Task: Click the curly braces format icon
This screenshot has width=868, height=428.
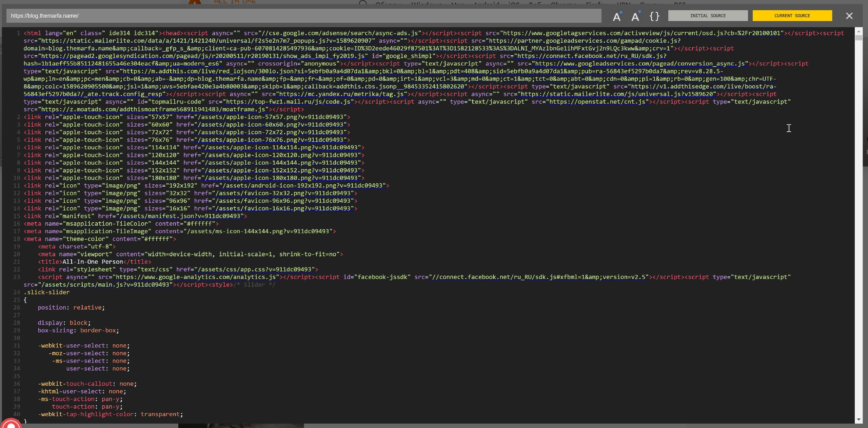Action: coord(654,16)
